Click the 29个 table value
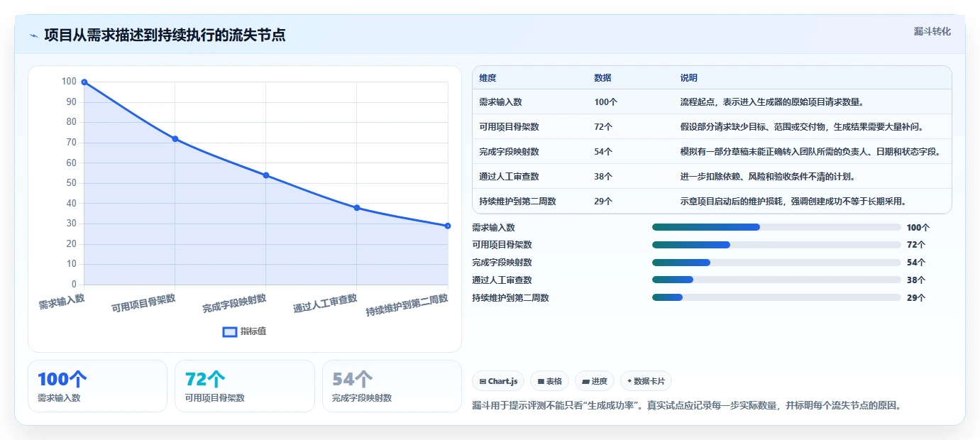The width and height of the screenshot is (980, 440). (x=603, y=202)
